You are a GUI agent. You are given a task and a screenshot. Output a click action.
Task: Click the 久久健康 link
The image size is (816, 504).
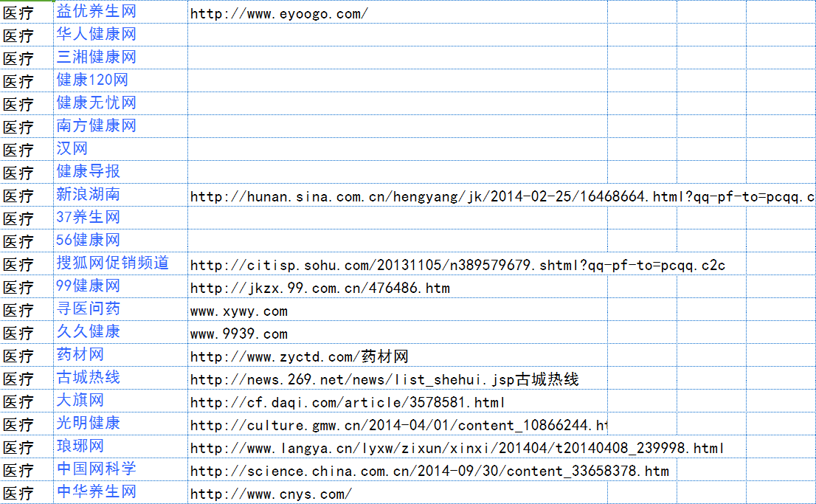pos(88,331)
